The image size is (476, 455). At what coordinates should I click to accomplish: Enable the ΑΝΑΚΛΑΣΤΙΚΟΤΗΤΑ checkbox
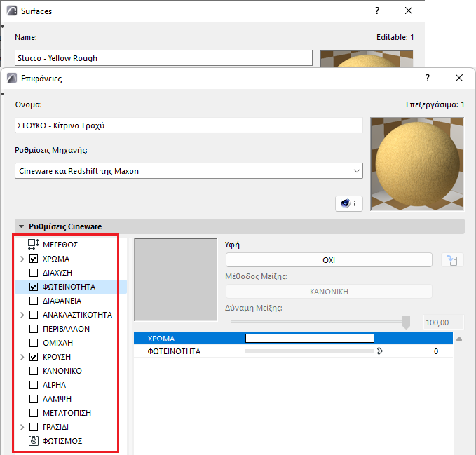(x=34, y=315)
